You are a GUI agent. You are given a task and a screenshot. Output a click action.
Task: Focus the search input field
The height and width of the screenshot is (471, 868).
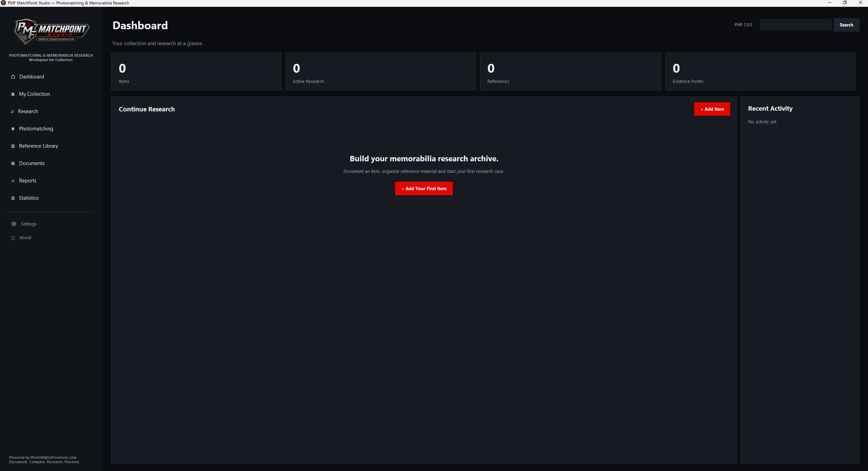(x=795, y=25)
